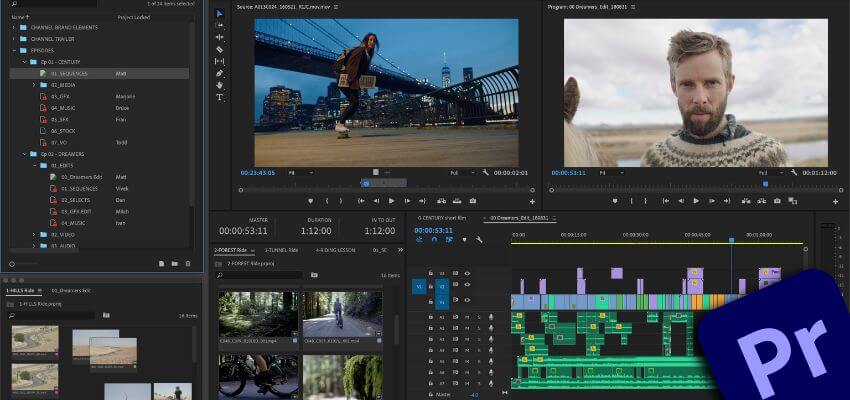Open Source monitor button editor plus
This screenshot has width=850, height=400.
tap(532, 202)
